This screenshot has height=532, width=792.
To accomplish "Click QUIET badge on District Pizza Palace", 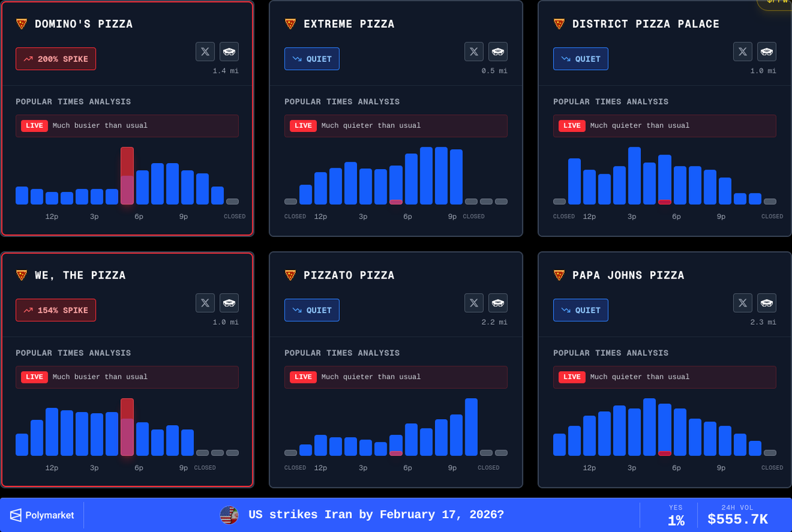I will (x=581, y=59).
